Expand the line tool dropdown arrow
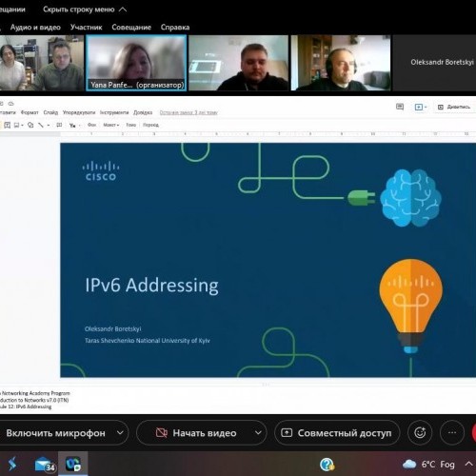Viewport: 476px width, 476px height. [49, 126]
